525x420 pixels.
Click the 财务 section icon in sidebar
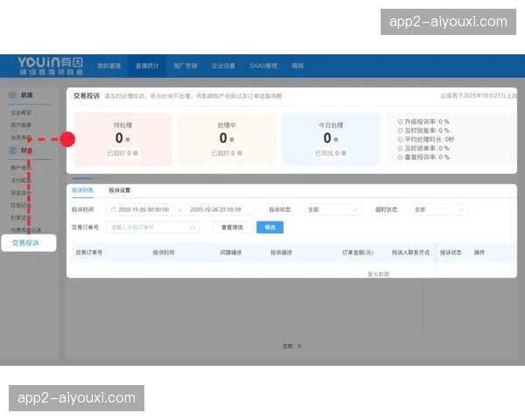[x=12, y=150]
